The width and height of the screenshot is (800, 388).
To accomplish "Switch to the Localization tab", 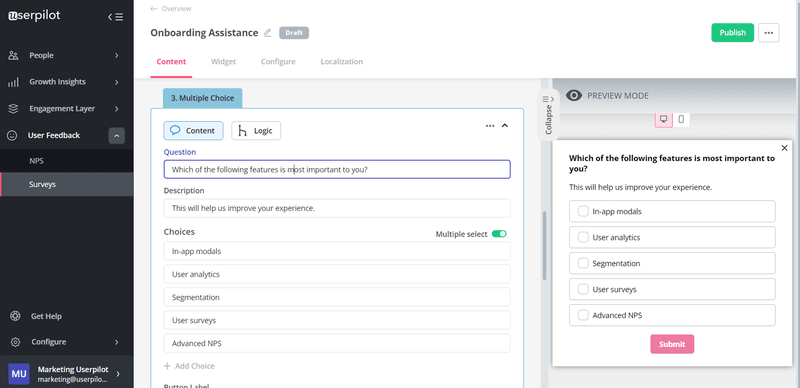I will click(342, 62).
